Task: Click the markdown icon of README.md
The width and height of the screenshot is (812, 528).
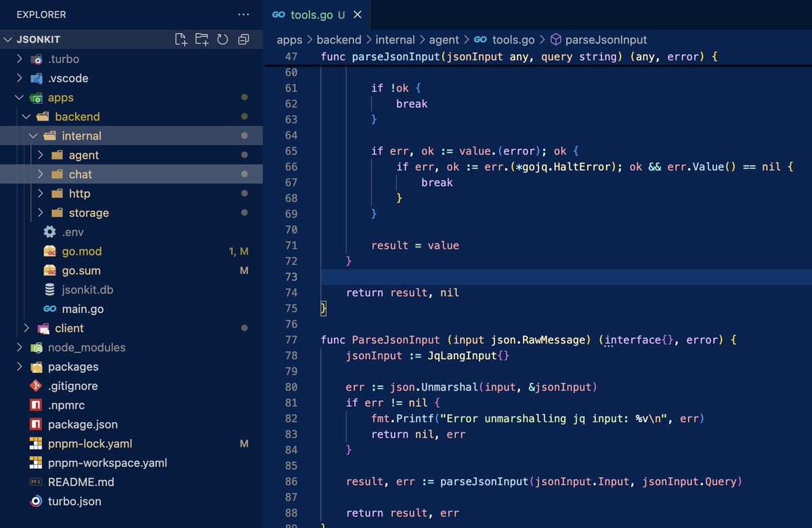Action: pos(36,482)
